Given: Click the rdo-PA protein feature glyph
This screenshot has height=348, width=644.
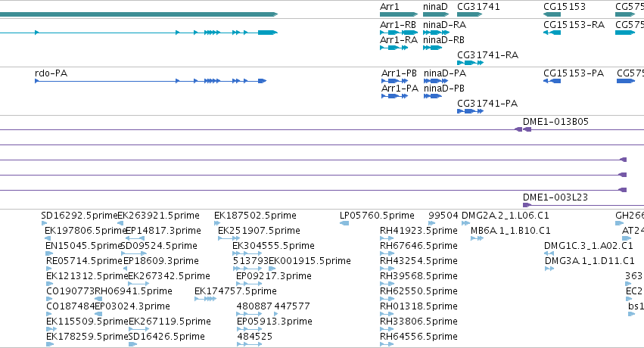Looking at the screenshot, I should (151, 81).
